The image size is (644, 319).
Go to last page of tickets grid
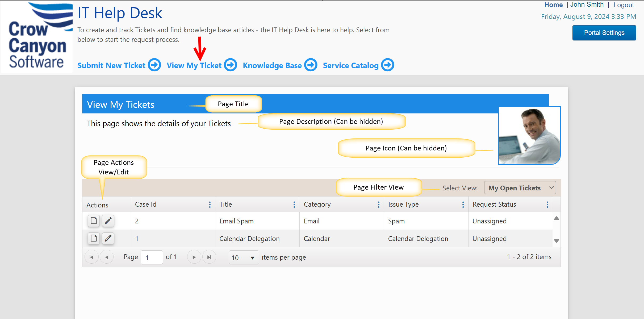[x=209, y=257]
